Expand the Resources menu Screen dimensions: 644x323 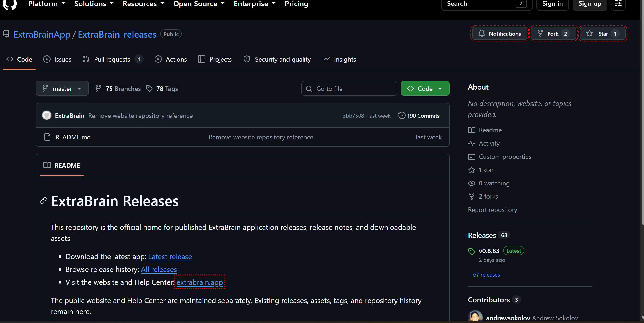143,4
